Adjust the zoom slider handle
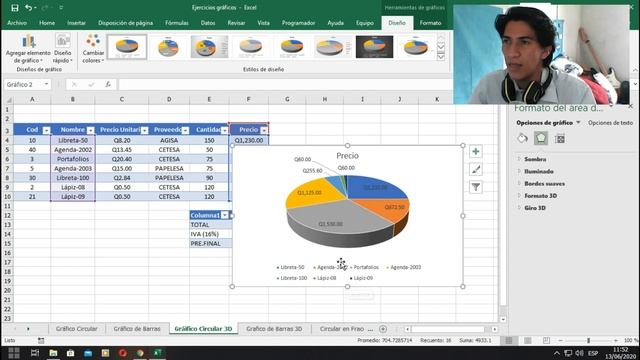This screenshot has height=360, width=640. [589, 340]
